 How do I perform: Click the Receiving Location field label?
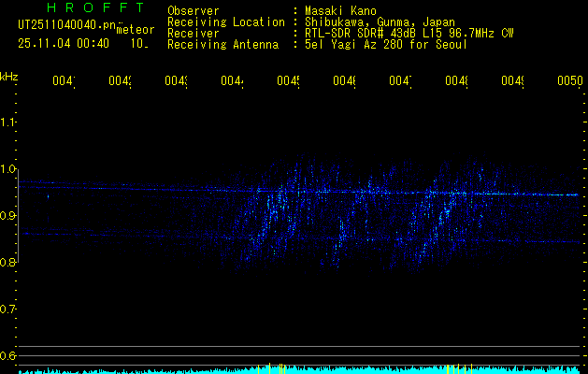tap(225, 22)
